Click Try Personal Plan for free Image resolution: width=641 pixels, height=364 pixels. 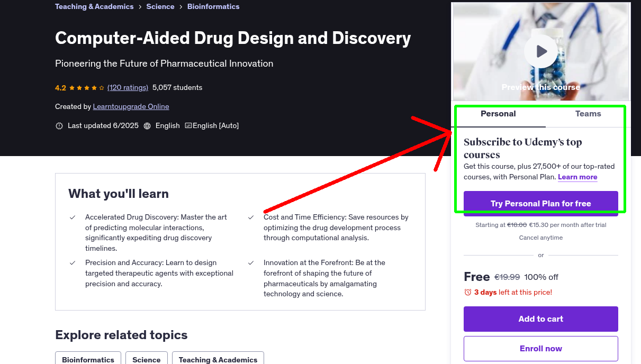(540, 204)
